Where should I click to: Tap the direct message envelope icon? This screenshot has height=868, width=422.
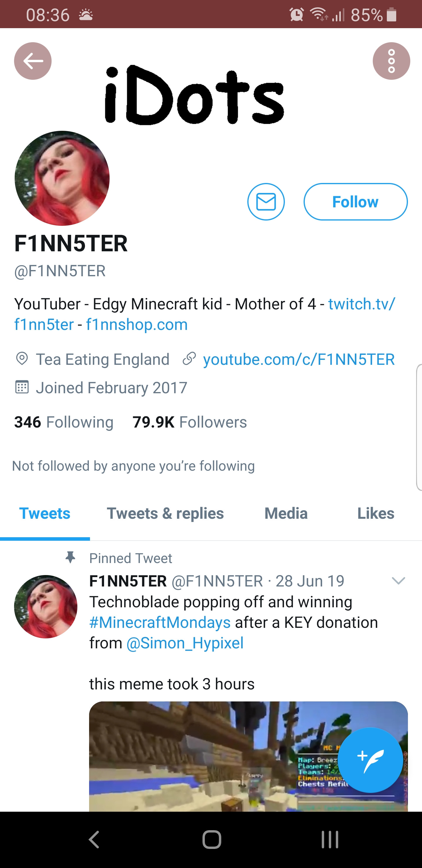(266, 201)
